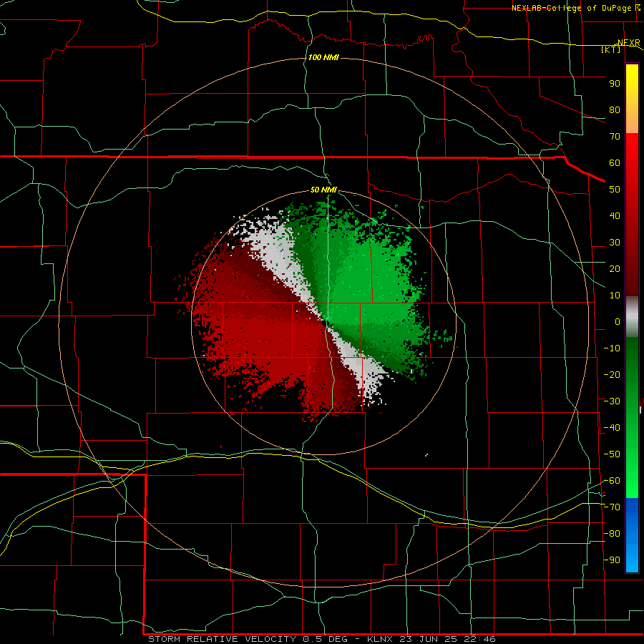Viewport: 644px width, 644px height.
Task: Select the -40 value on the velocity scale
Action: [x=612, y=428]
